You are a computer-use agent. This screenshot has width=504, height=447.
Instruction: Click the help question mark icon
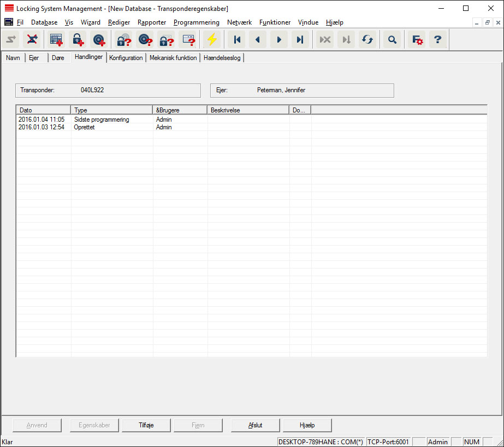(x=437, y=39)
